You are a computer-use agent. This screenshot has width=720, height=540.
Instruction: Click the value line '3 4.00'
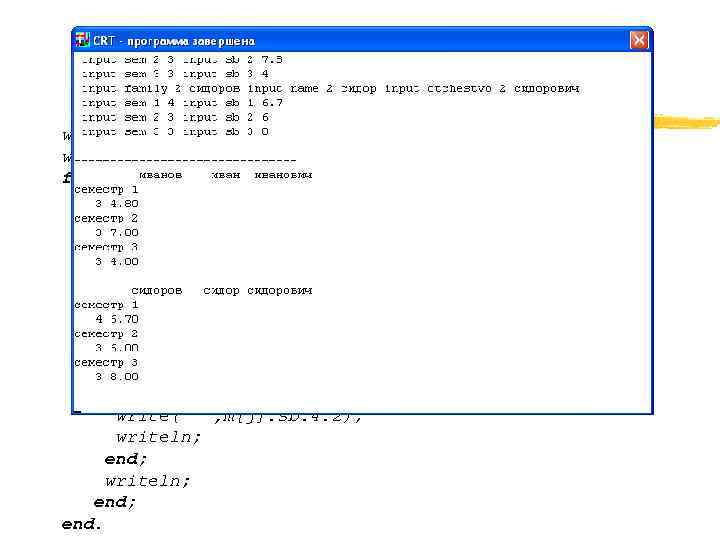tap(117, 261)
